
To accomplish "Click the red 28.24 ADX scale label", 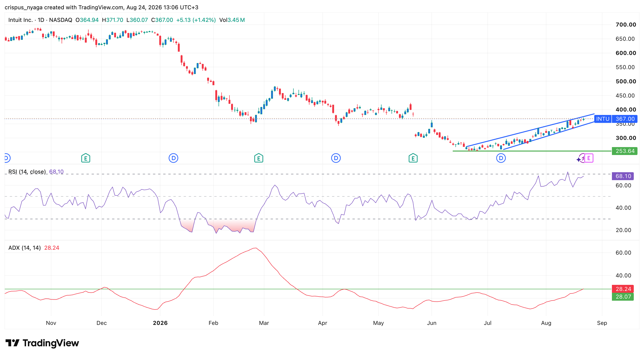I will coord(623,289).
